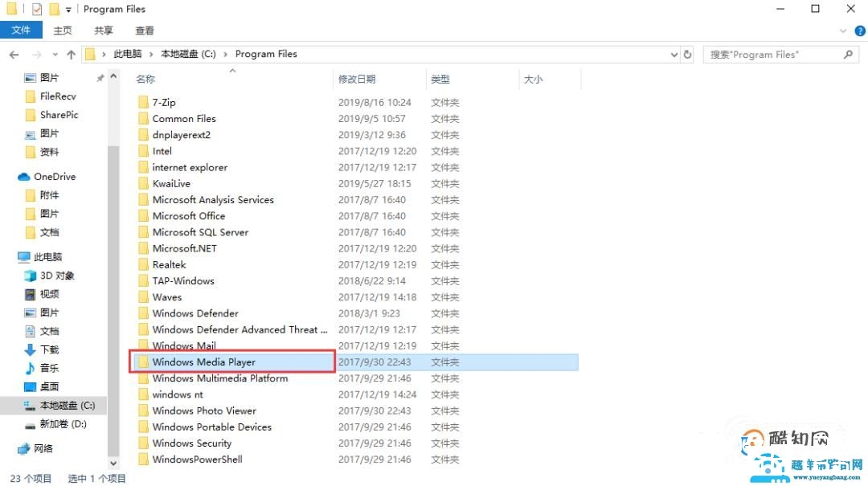Screen dimensions: 868x486
Task: Go up one folder level
Action: 71,55
